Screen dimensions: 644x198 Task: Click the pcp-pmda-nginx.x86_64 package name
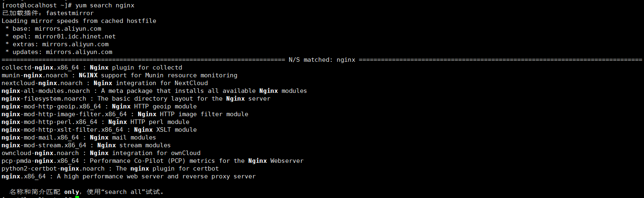click(x=40, y=161)
